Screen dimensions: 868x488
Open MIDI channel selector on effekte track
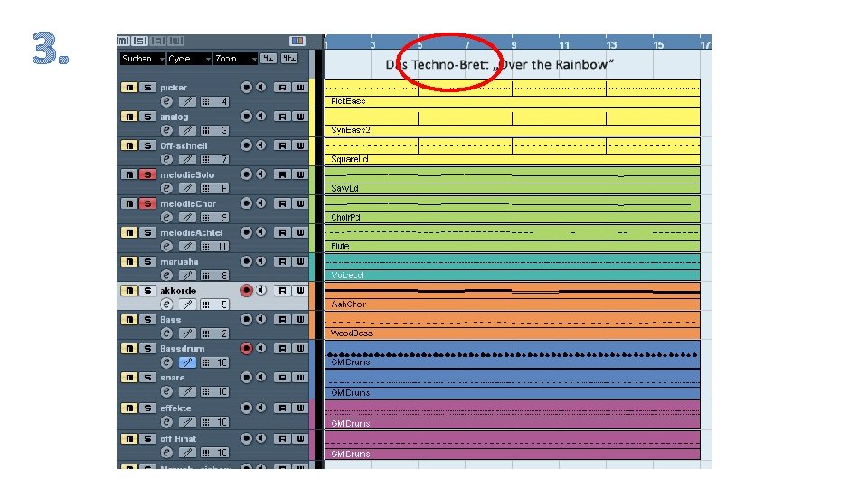pos(214,422)
